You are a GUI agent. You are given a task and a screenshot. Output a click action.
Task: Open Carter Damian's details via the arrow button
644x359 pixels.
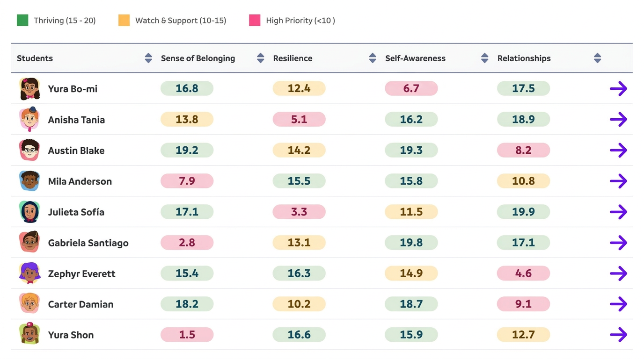[619, 304]
